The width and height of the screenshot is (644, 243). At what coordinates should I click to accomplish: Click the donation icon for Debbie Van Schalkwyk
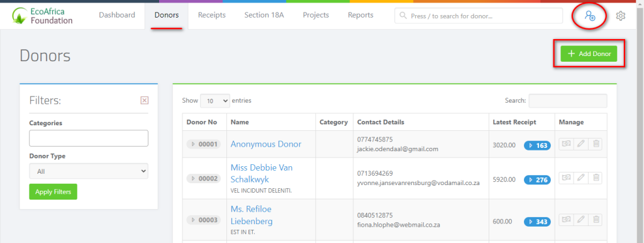point(566,178)
